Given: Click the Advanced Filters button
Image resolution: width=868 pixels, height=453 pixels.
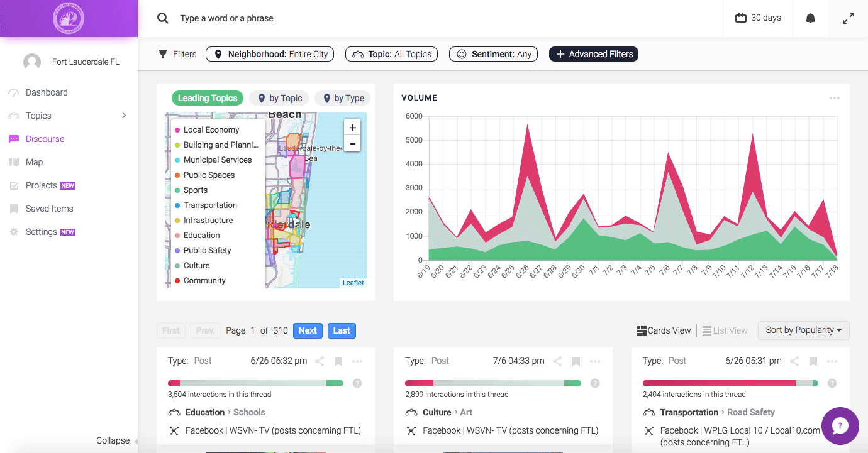Looking at the screenshot, I should coord(594,54).
